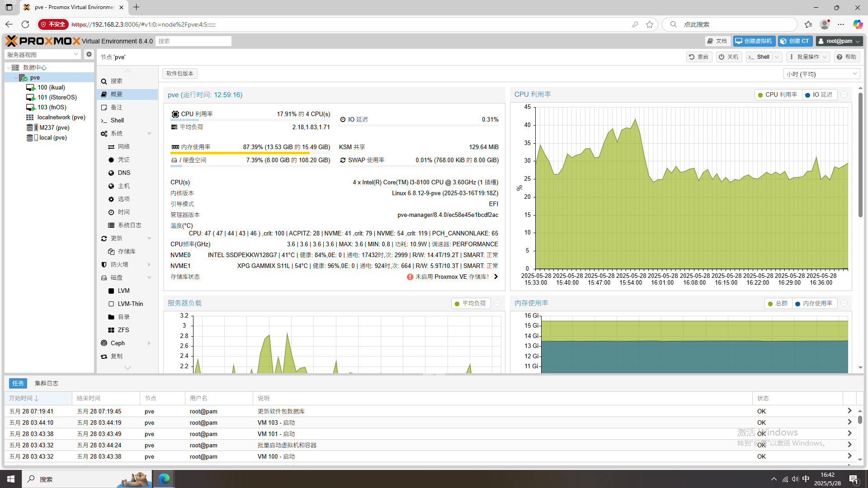The height and width of the screenshot is (488, 868).
Task: Open the Firewall section
Action: coord(119,264)
